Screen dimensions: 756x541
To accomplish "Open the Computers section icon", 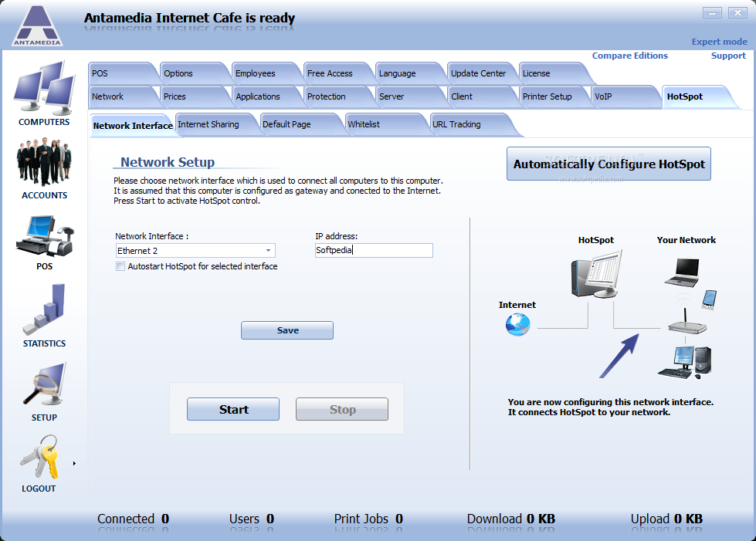I will [44, 87].
